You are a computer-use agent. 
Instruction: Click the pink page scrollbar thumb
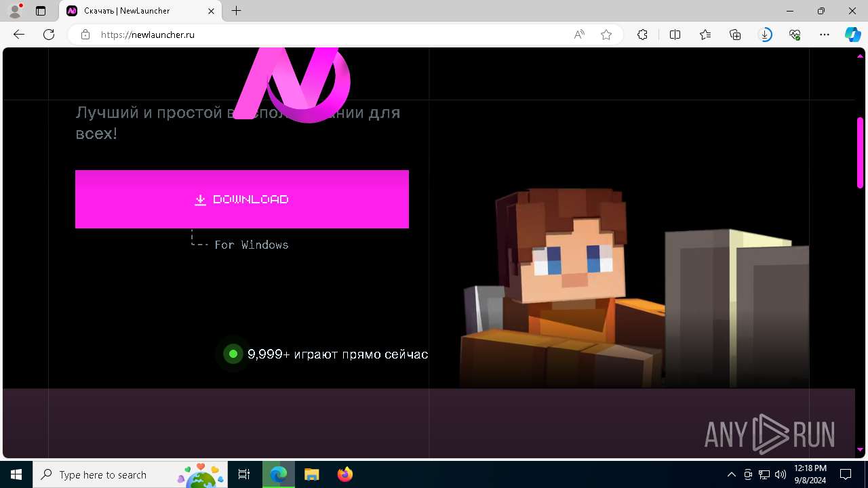point(860,152)
